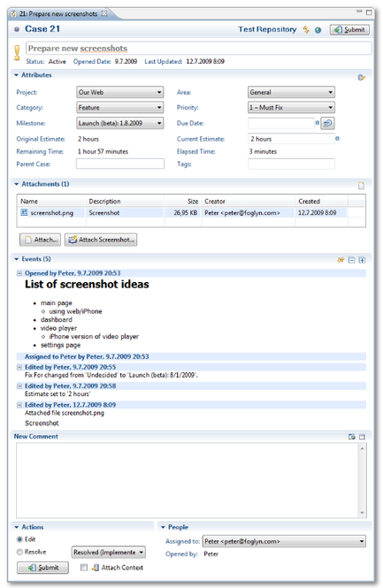Click the Parent Case input field
This screenshot has height=588, width=383.
point(120,164)
